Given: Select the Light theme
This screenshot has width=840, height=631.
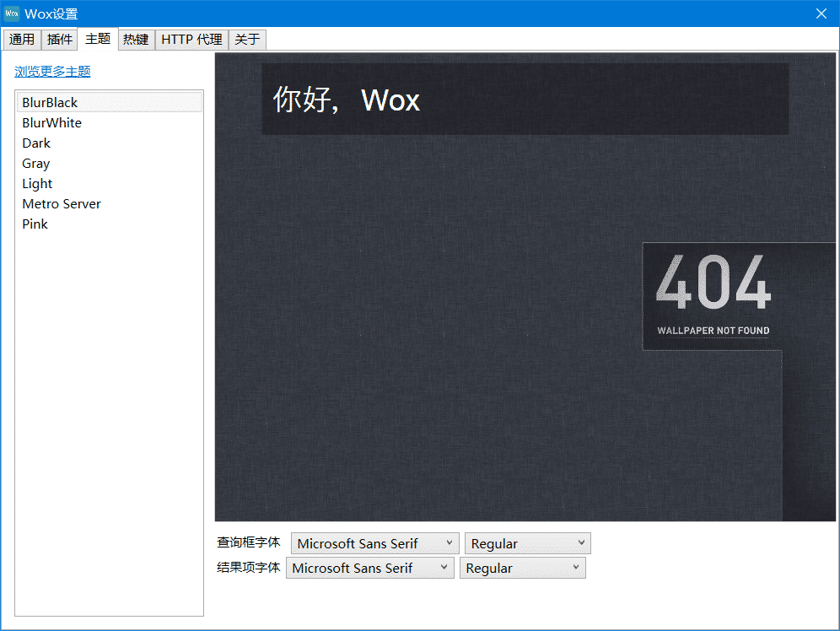Looking at the screenshot, I should 110,184.
